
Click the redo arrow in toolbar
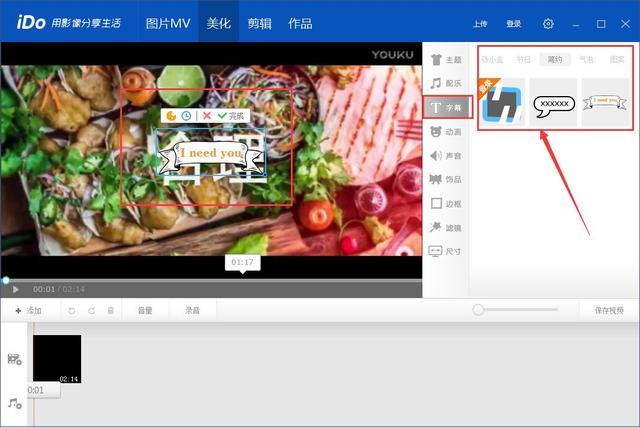pyautogui.click(x=91, y=311)
